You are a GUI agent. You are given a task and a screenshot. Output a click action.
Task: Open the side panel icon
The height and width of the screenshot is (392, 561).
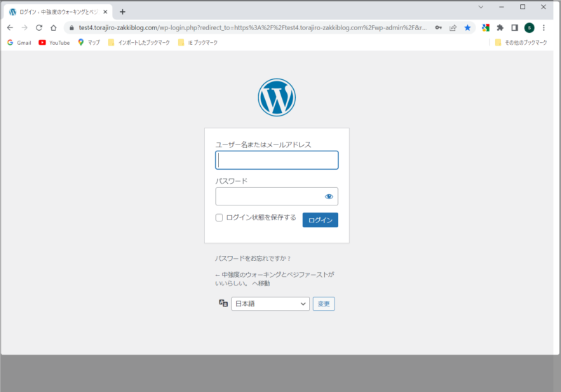click(514, 27)
